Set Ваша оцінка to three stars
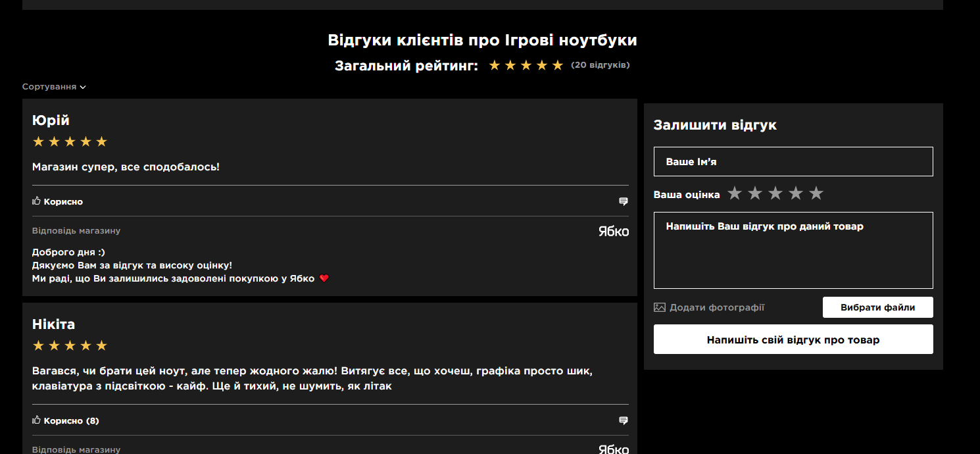This screenshot has width=980, height=454. pyautogui.click(x=775, y=193)
